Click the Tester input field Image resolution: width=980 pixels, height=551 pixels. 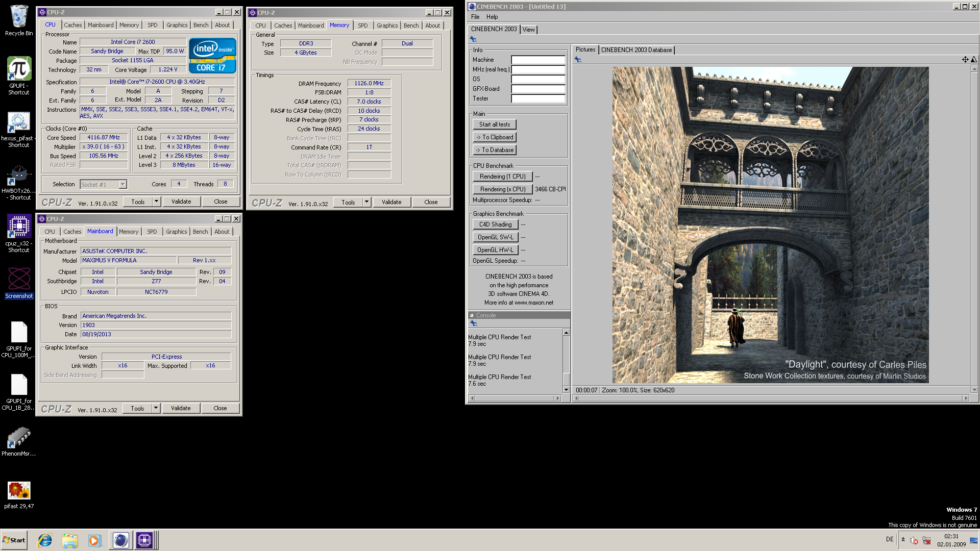coord(538,98)
